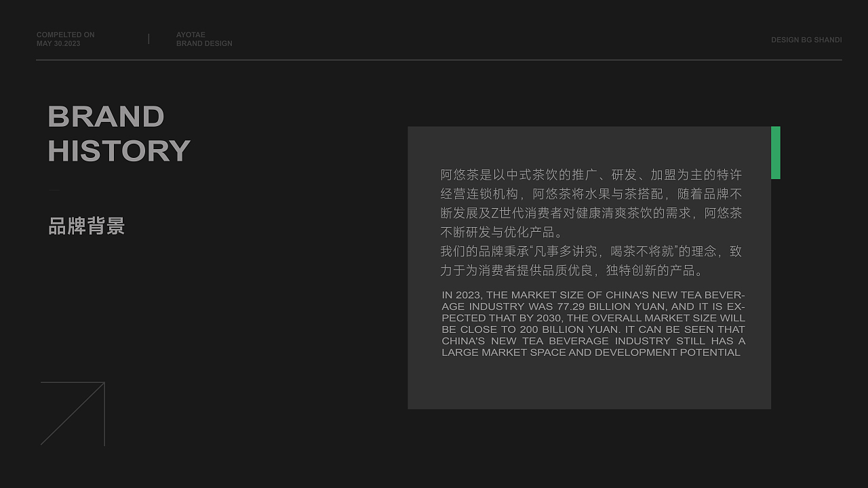
Task: Click the COMPETED ON MAY 30.2023 label
Action: 65,39
